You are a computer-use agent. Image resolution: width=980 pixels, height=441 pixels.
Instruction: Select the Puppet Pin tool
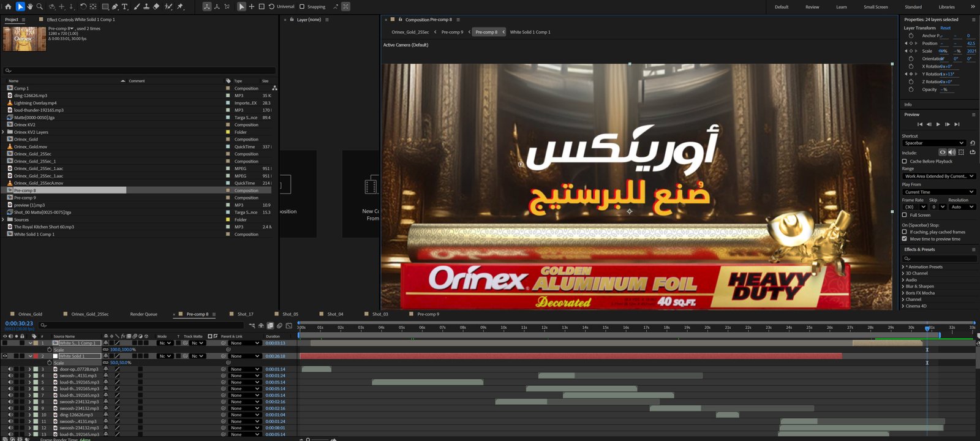click(x=180, y=6)
